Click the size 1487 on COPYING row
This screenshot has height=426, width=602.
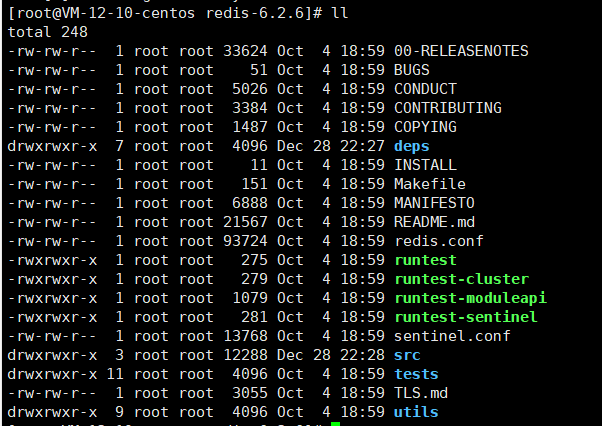pos(250,127)
